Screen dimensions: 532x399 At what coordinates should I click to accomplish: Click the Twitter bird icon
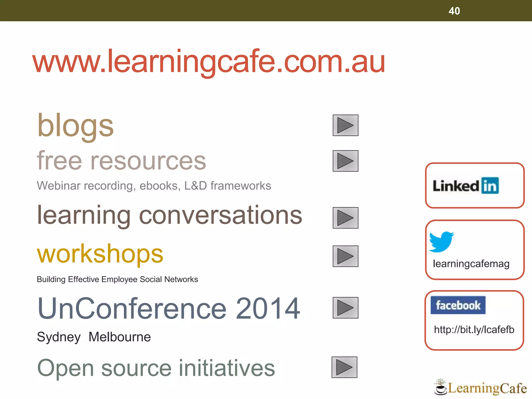click(x=441, y=242)
